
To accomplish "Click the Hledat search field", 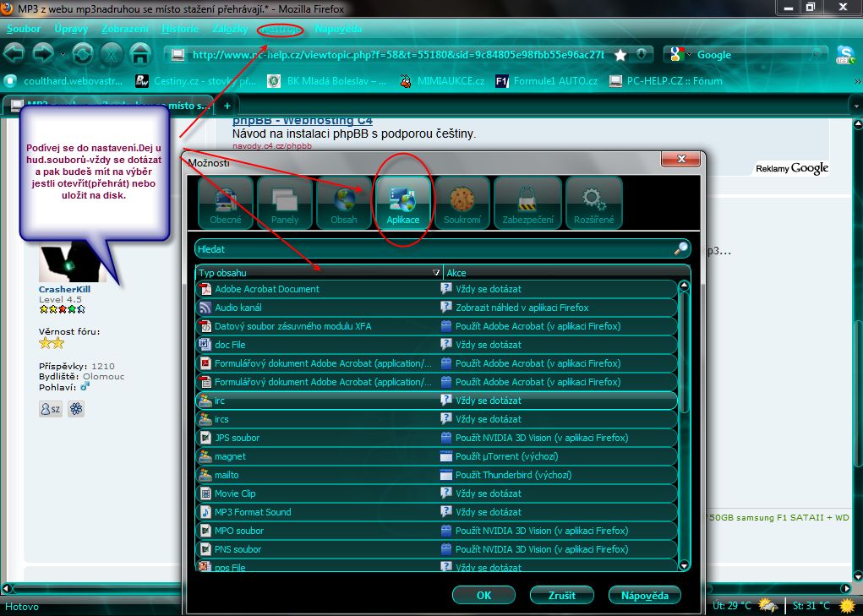I will coord(433,249).
